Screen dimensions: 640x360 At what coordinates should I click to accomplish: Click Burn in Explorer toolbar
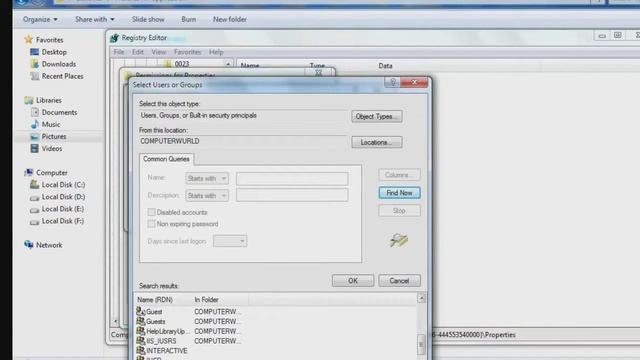tap(189, 19)
